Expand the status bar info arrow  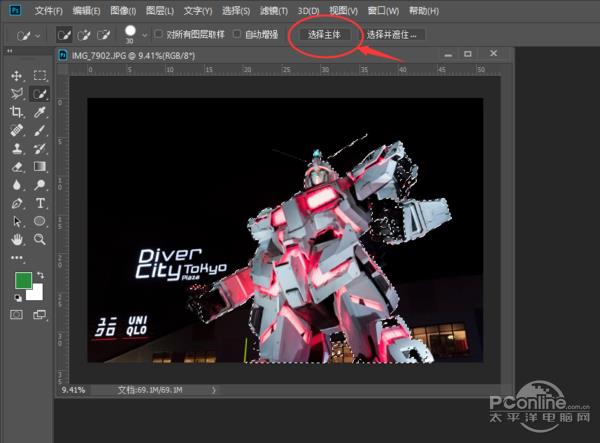pos(214,390)
